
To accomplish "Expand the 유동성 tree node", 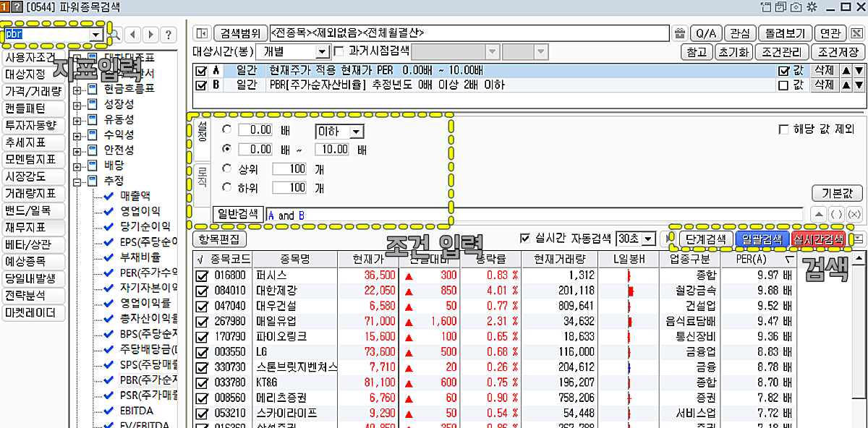I will click(x=78, y=120).
